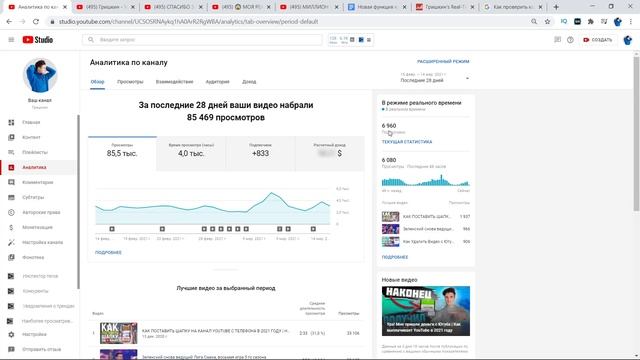Switch to the Аудитория tab
The image size is (640, 360).
[218, 82]
